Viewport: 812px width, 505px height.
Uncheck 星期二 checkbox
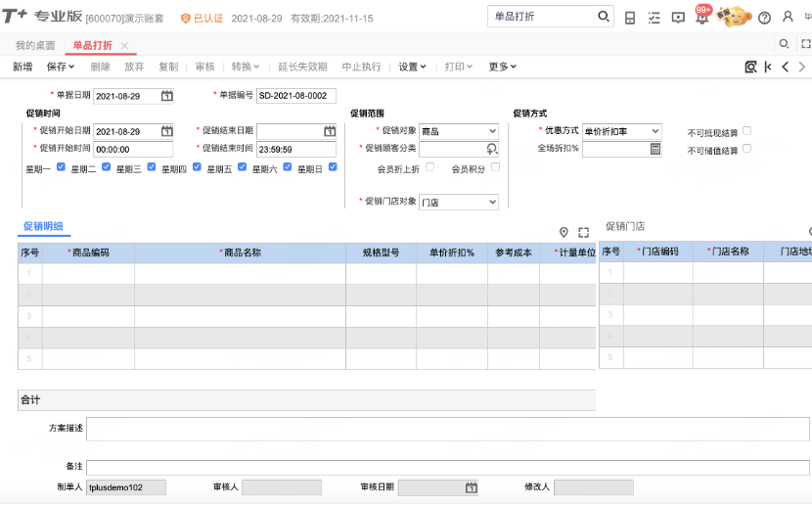[107, 166]
